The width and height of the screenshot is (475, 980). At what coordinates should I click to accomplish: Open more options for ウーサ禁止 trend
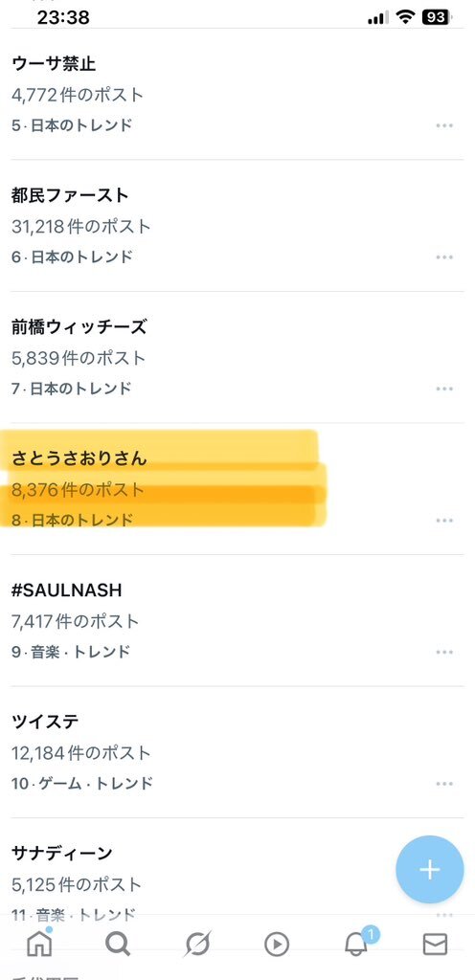tap(444, 125)
